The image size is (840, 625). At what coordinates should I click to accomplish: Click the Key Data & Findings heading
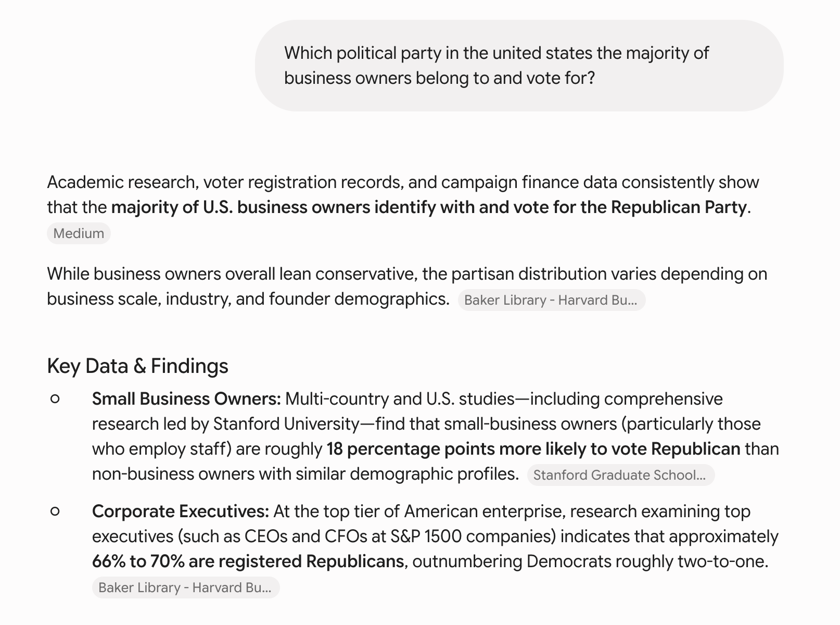point(137,366)
